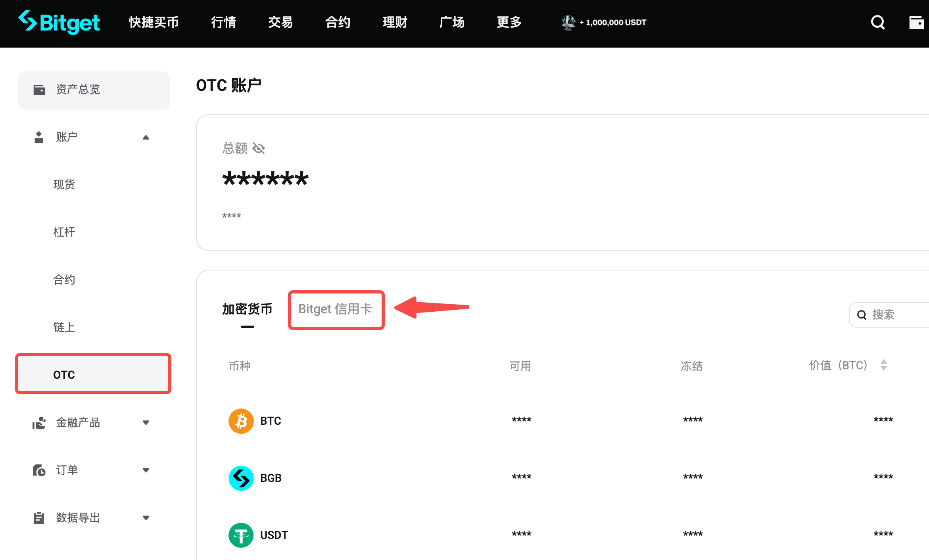Viewport: 929px width, 560px height.
Task: Collapse the 账户 section
Action: click(146, 137)
